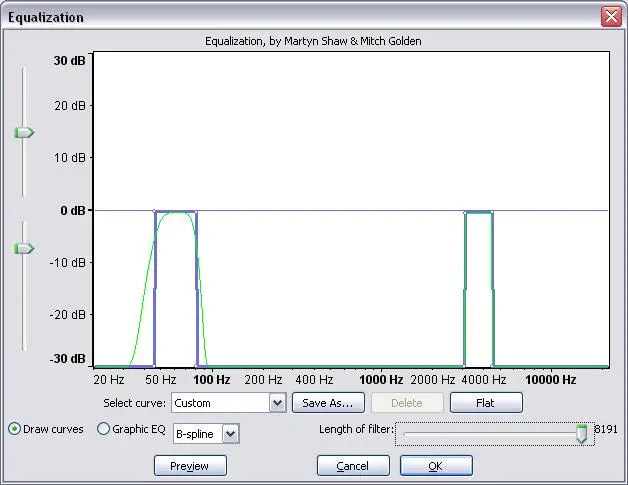Viewport: 628px width, 485px height.
Task: Click the 200 Hz axis label
Action: (x=263, y=380)
